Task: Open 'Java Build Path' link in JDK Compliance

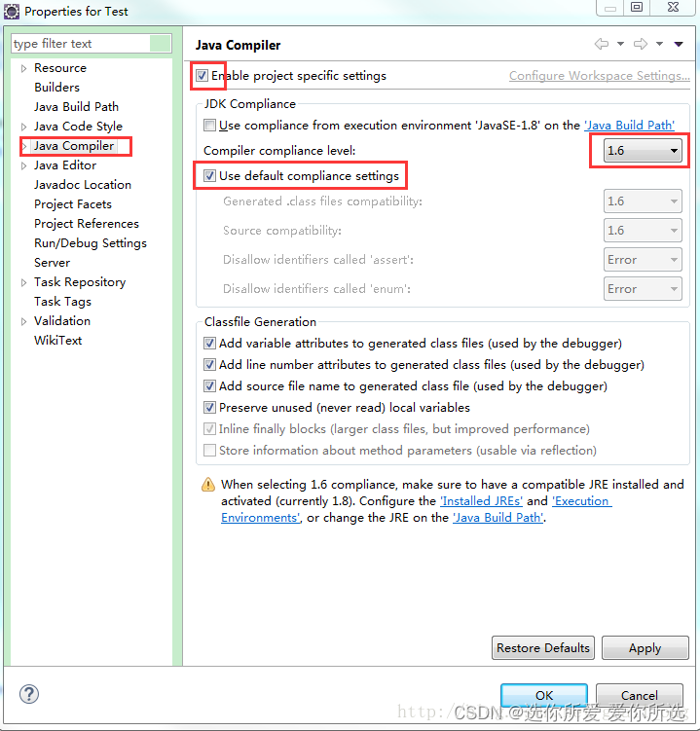Action: [x=630, y=125]
